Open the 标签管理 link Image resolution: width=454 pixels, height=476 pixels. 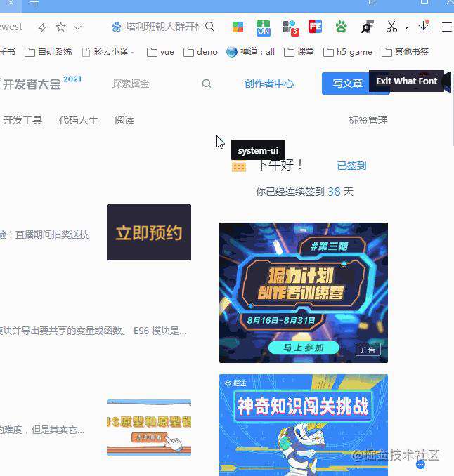click(x=368, y=120)
